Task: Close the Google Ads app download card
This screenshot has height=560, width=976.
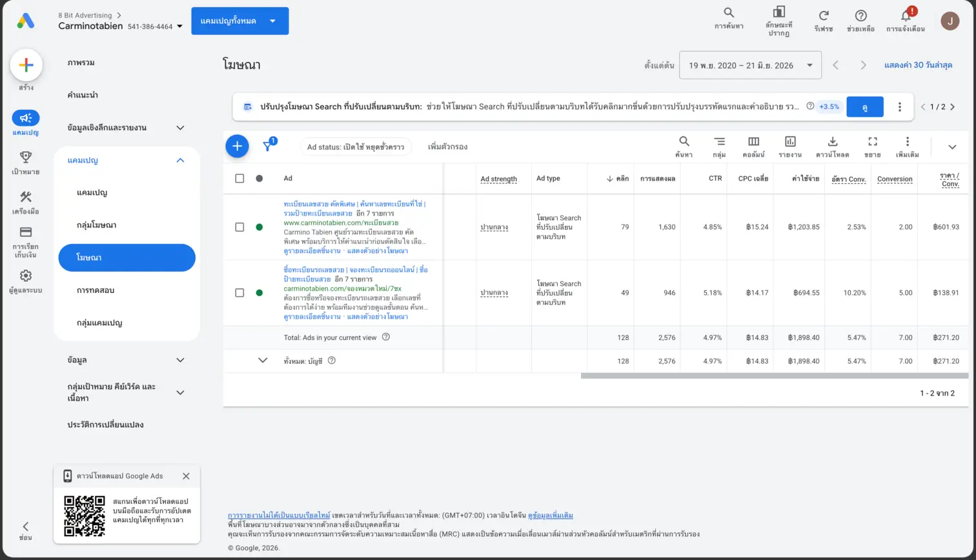Action: point(186,476)
